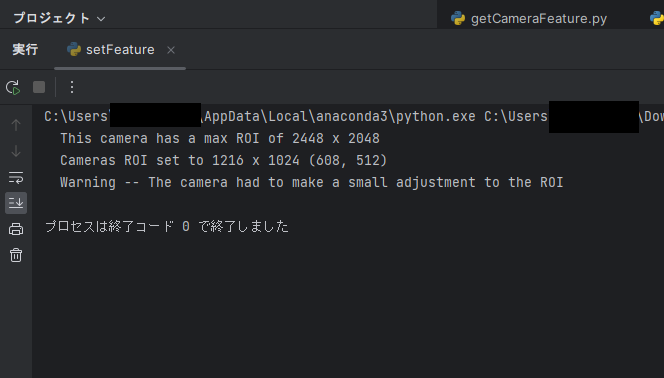Click the 実行 tool window label

point(25,50)
